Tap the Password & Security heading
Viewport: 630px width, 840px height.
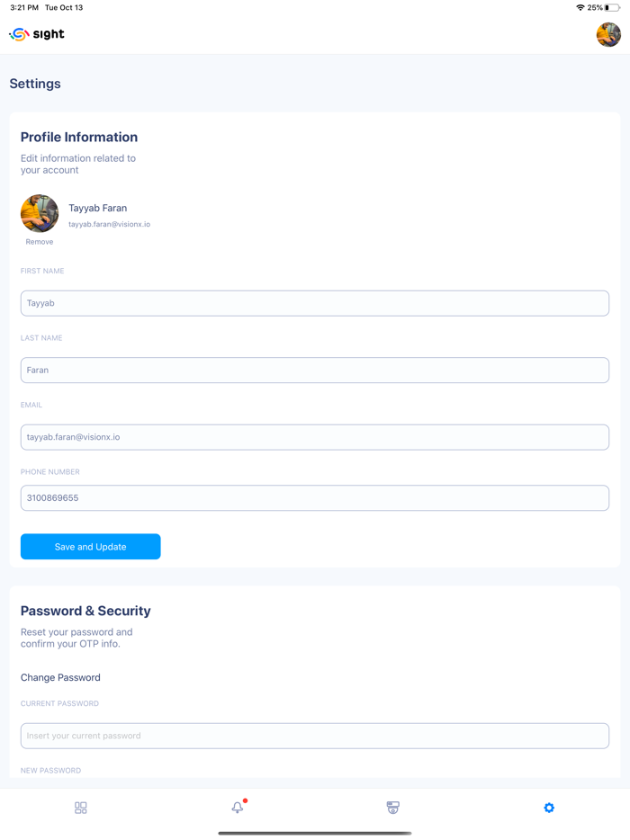tap(85, 611)
